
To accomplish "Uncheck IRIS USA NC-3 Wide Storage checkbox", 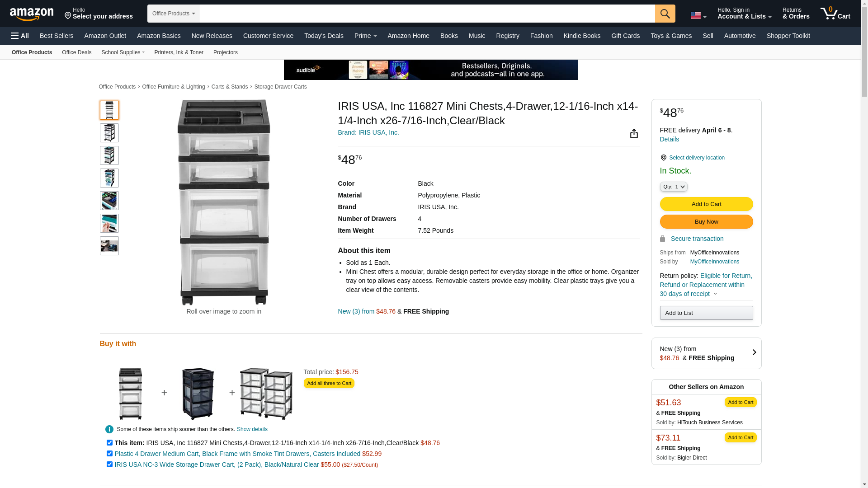I will [109, 465].
